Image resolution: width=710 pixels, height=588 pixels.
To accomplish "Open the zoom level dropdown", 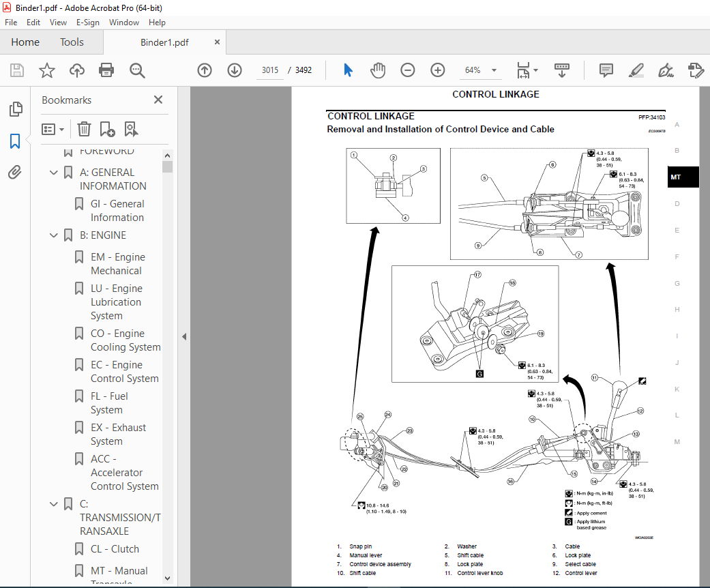I will pyautogui.click(x=494, y=70).
